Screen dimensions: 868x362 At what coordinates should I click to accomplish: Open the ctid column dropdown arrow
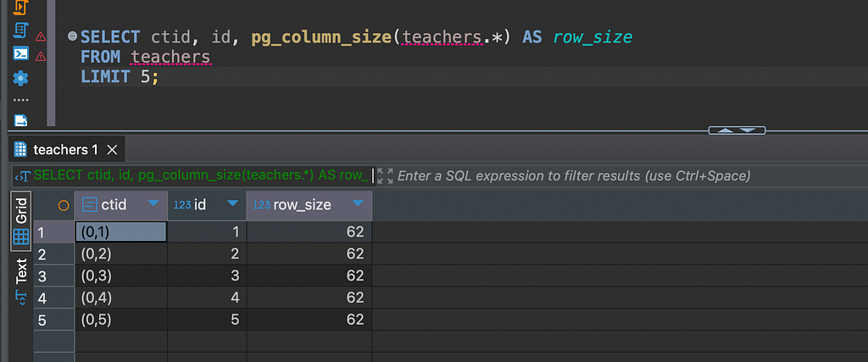click(153, 204)
